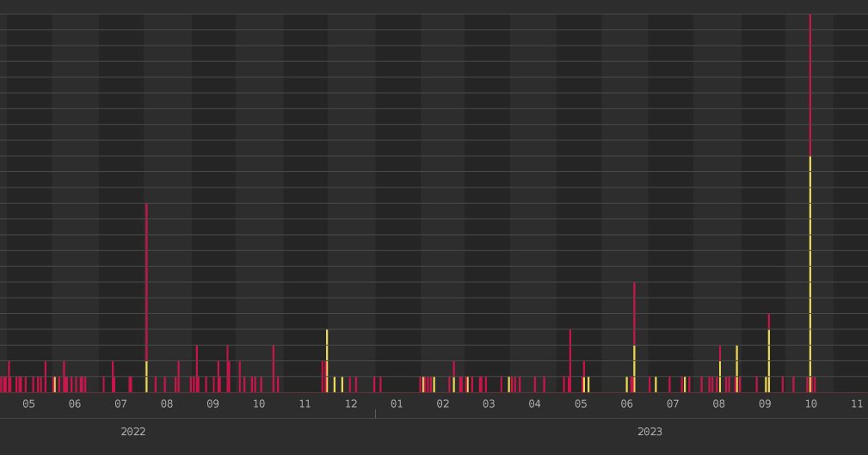This screenshot has height=455, width=868.
Task: Click the month label 06 under 2023
Action: (x=626, y=404)
